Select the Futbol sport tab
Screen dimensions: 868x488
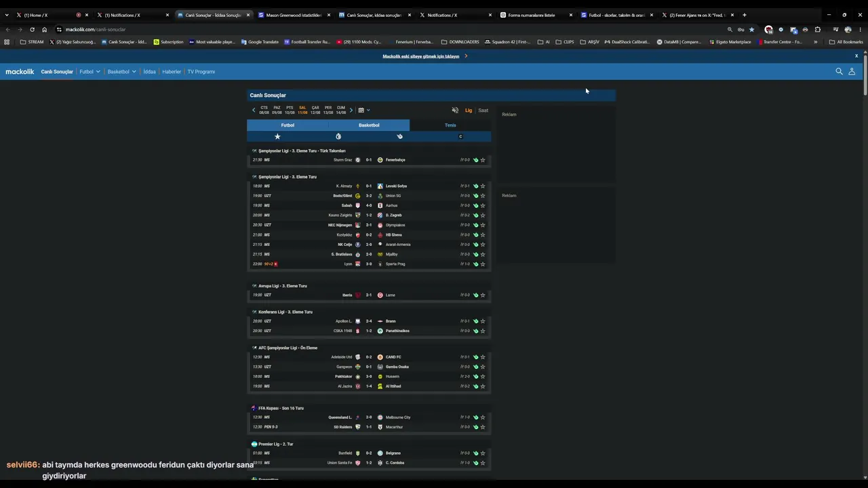[288, 125]
